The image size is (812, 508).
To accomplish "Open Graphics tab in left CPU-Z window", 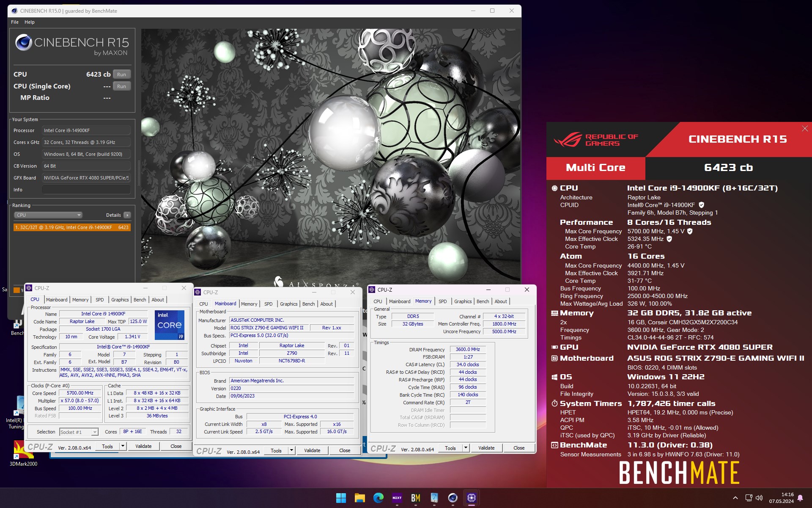I will [x=120, y=300].
